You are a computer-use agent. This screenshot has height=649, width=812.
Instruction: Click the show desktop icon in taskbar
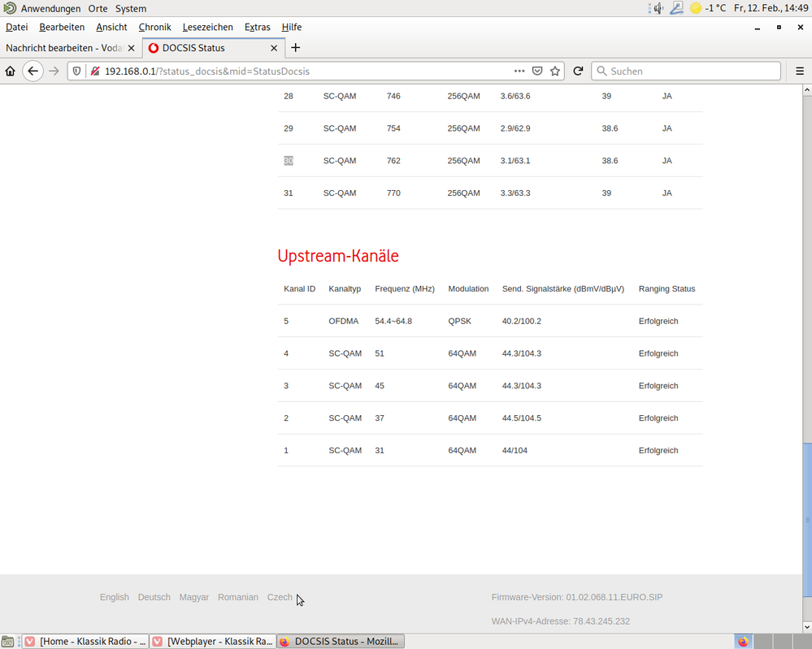coord(7,642)
